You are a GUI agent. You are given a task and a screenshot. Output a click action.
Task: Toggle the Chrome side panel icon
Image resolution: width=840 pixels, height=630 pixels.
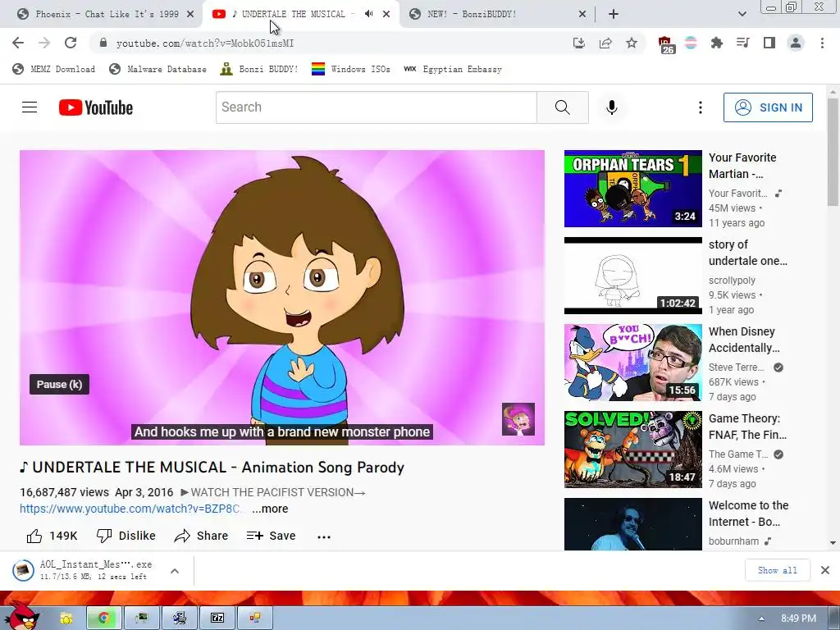coord(769,43)
